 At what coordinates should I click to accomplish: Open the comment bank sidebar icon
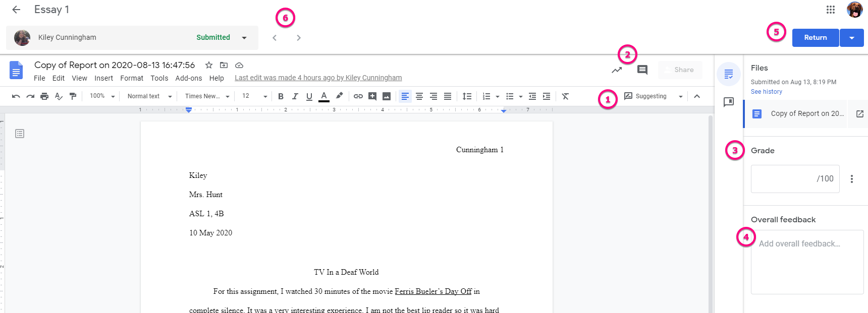click(728, 102)
